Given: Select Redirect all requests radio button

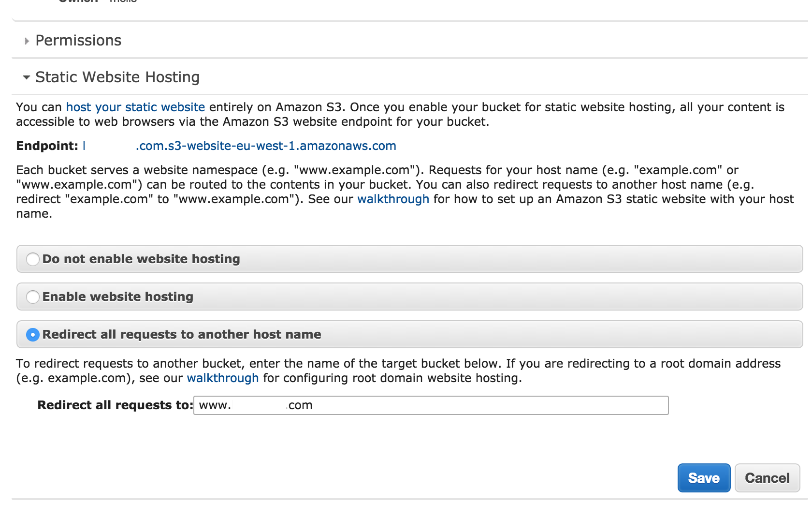Looking at the screenshot, I should click(33, 335).
